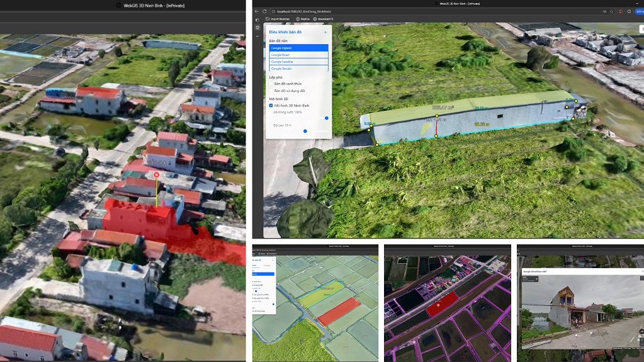Open the Import favorites bookmark
The image size is (644, 362).
[278, 19]
